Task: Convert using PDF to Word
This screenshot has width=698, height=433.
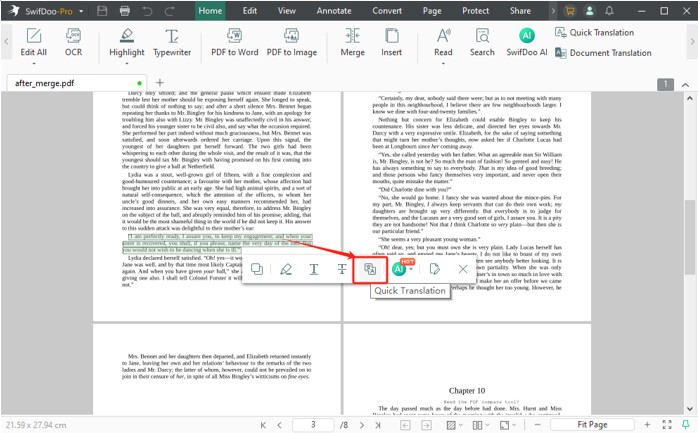Action: (x=235, y=42)
